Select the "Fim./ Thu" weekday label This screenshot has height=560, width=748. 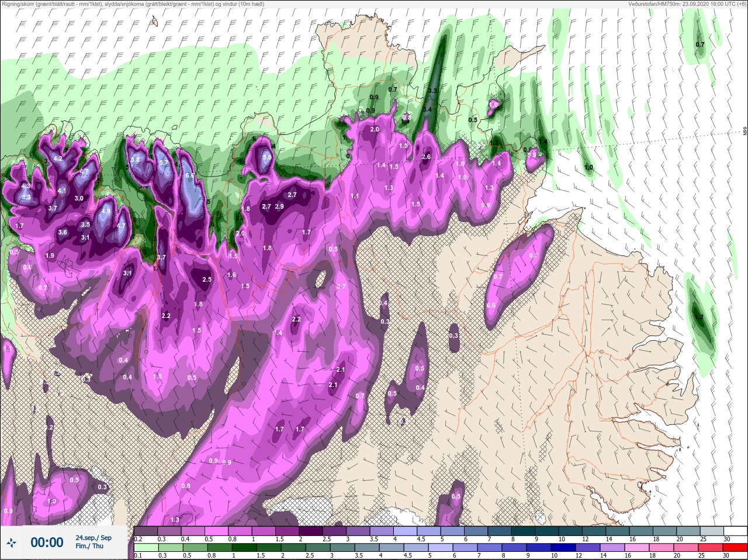89,547
